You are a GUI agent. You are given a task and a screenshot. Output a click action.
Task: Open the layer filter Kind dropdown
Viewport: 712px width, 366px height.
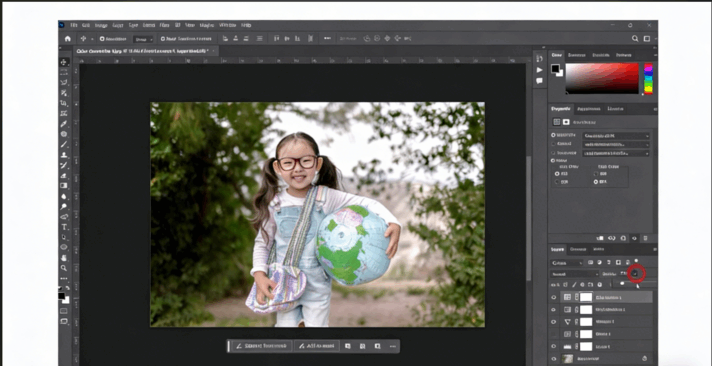pos(567,262)
